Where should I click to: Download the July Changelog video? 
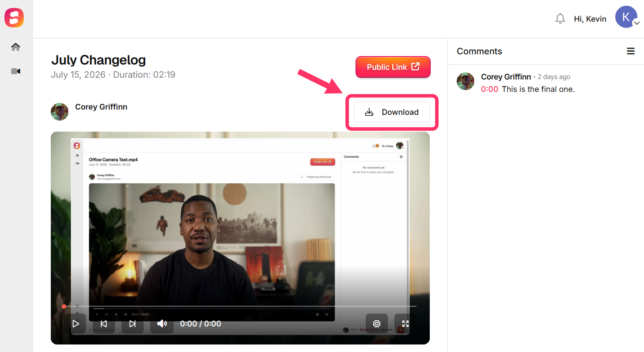point(392,112)
